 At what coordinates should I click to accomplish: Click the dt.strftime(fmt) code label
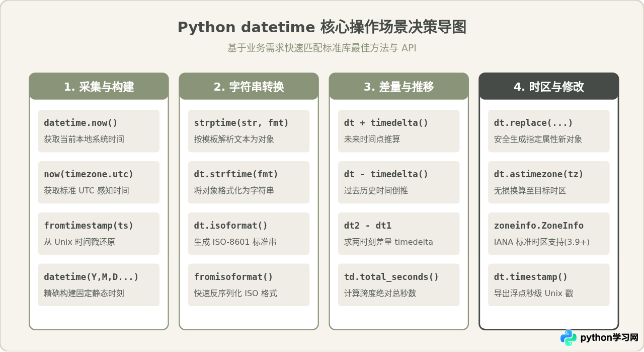coord(236,174)
